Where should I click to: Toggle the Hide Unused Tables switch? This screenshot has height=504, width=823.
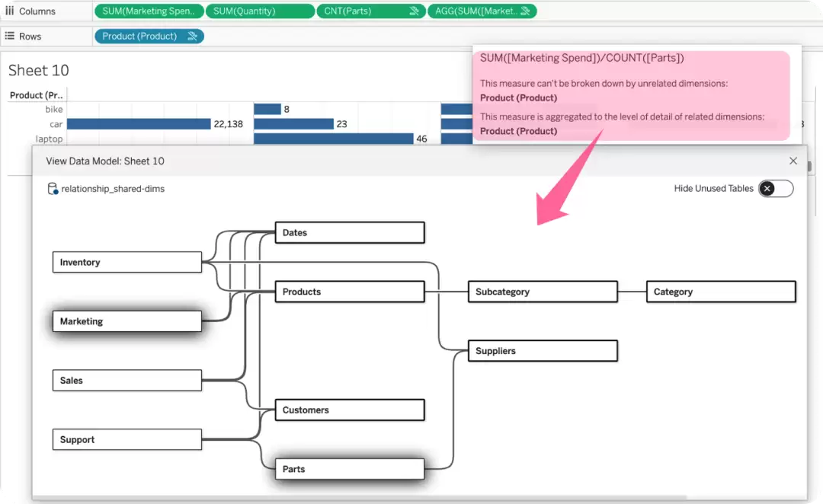[x=776, y=189]
